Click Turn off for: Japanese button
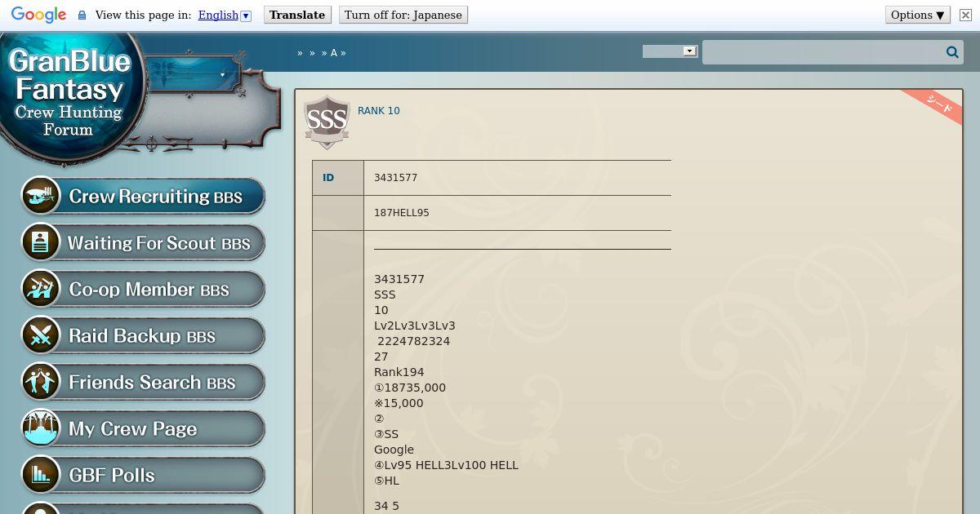Screen dimensions: 980x514 [403, 15]
